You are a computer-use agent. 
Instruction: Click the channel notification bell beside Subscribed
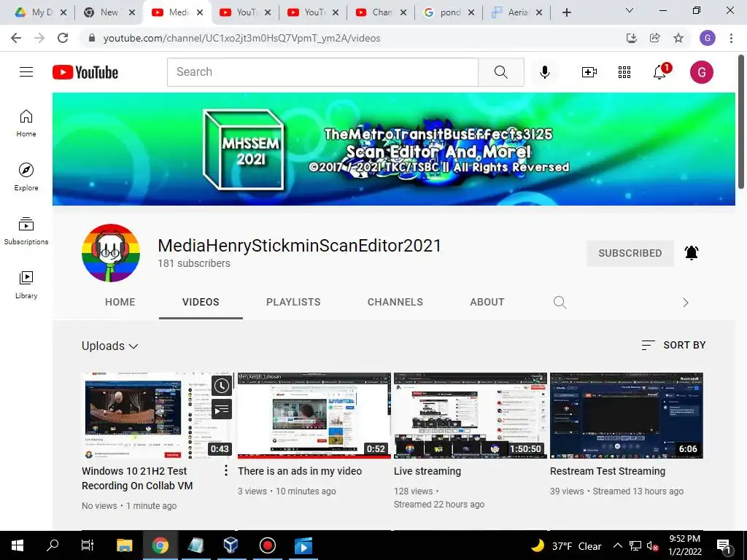click(x=692, y=252)
